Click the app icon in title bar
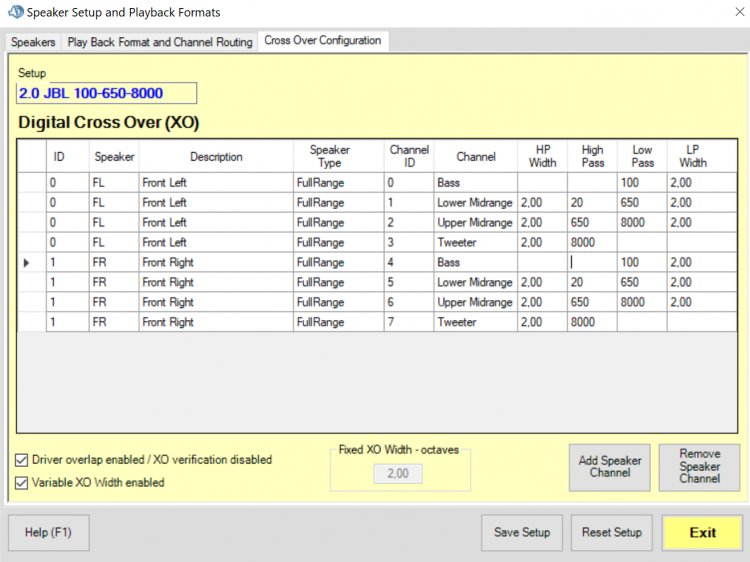 click(x=13, y=13)
